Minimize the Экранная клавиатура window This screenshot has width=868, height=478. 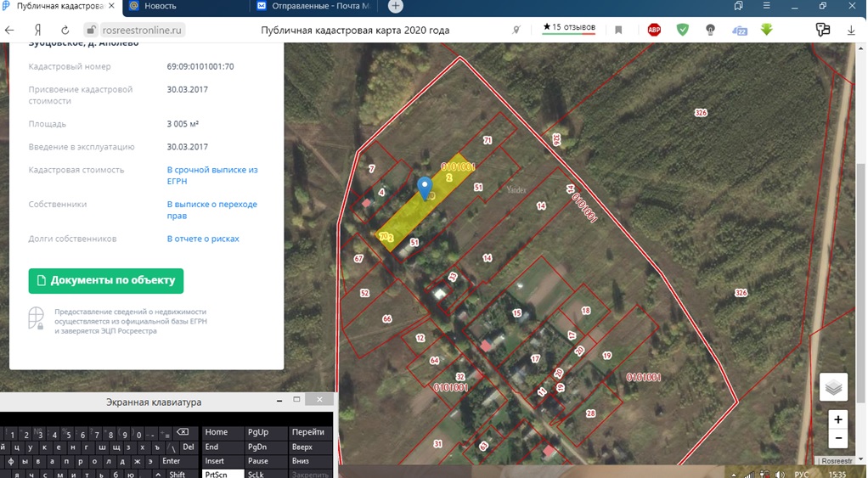click(x=279, y=400)
